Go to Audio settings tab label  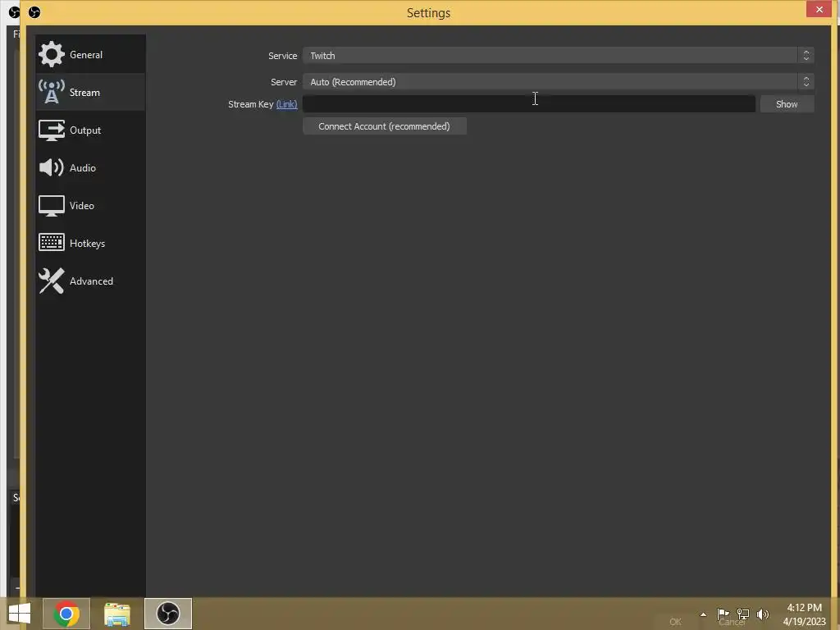point(83,167)
